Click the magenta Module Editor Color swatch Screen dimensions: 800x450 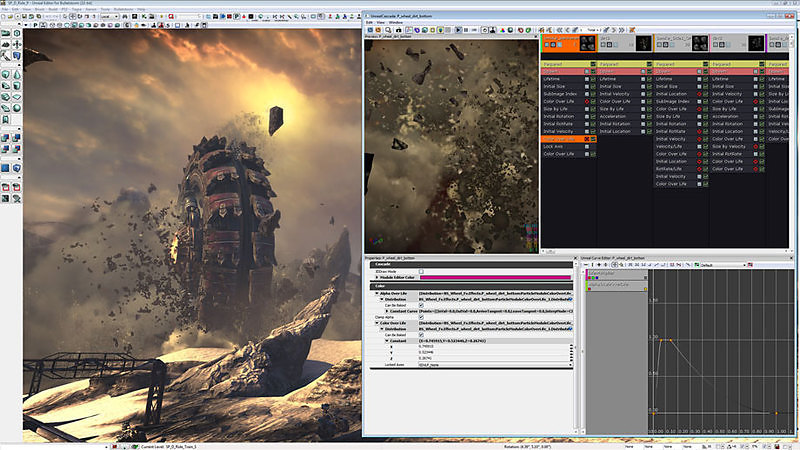(495, 277)
